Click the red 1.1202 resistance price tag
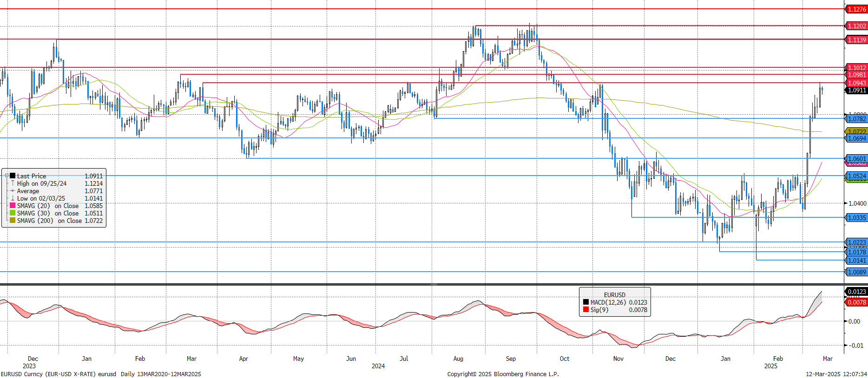Image resolution: width=868 pixels, height=378 pixels. coord(856,26)
